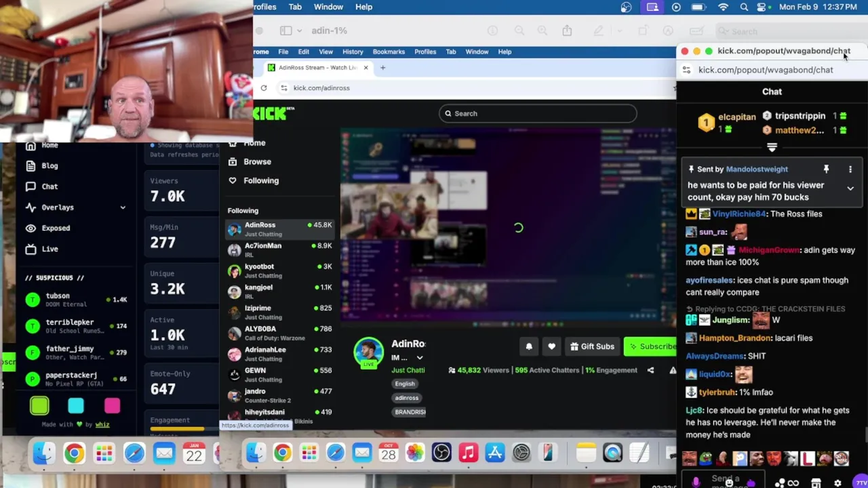868x488 pixels.
Task: Expand the pinned chat message chevron
Action: tap(850, 189)
